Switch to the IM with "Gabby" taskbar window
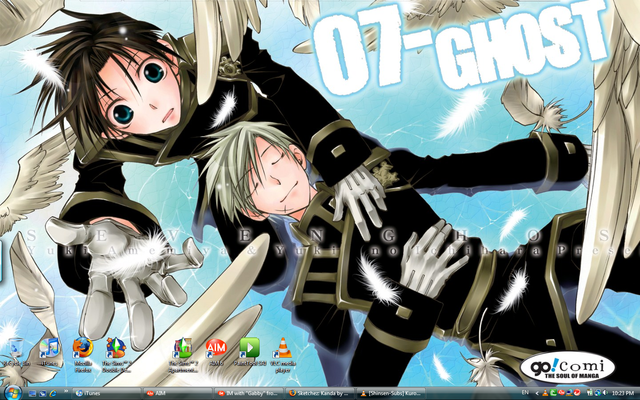Image resolution: width=640 pixels, height=400 pixels. point(249,393)
